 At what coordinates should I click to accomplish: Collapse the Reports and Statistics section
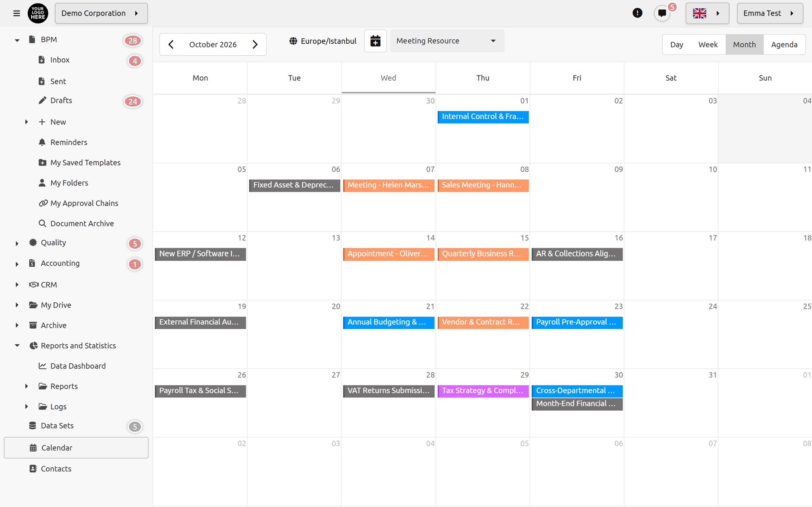coord(17,345)
